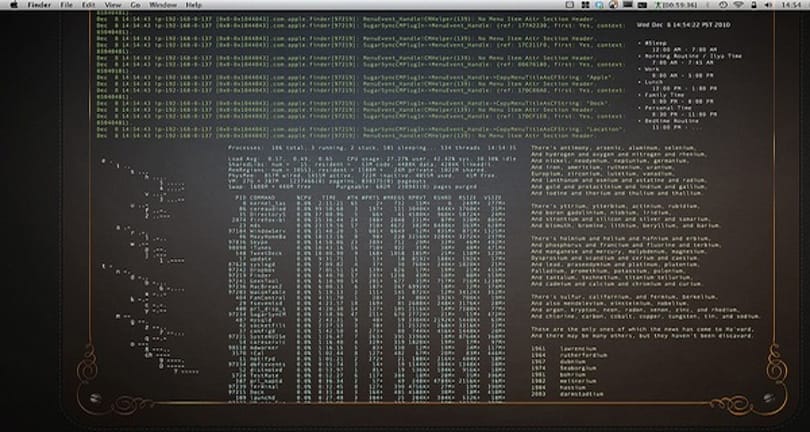Click the Processes total summary line
Screen dimensions: 810x432
pos(372,148)
